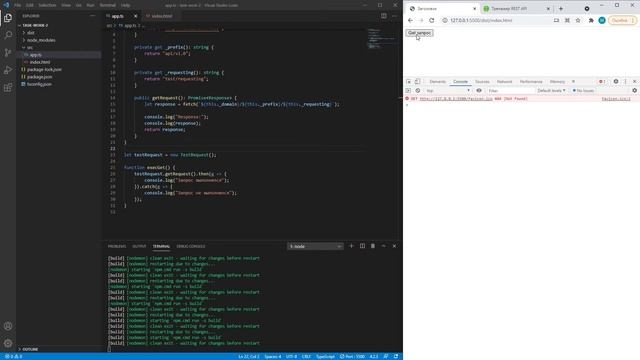The width and height of the screenshot is (640, 360).
Task: Switch to the Problems panel tab
Action: click(117, 247)
